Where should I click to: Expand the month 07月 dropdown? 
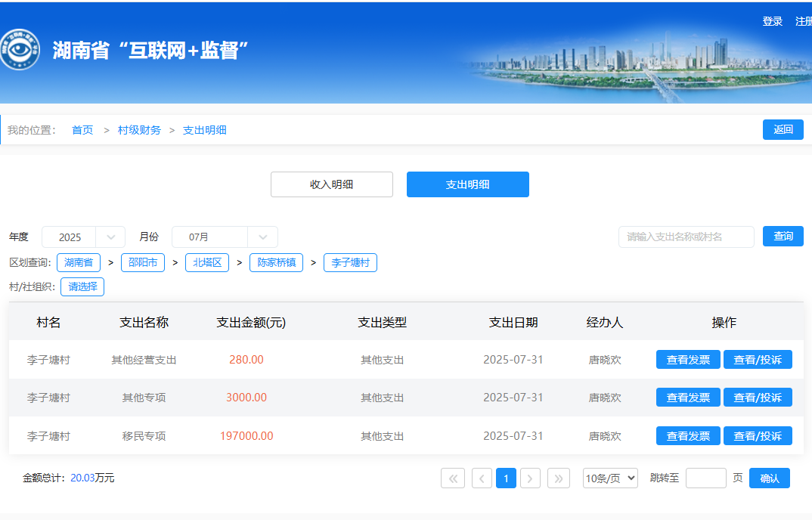tap(225, 237)
